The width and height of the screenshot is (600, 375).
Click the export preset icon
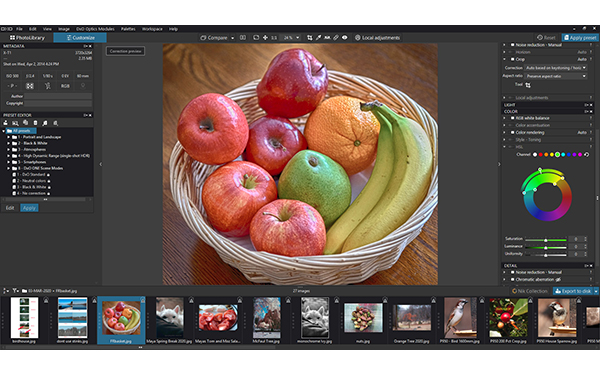[55, 123]
